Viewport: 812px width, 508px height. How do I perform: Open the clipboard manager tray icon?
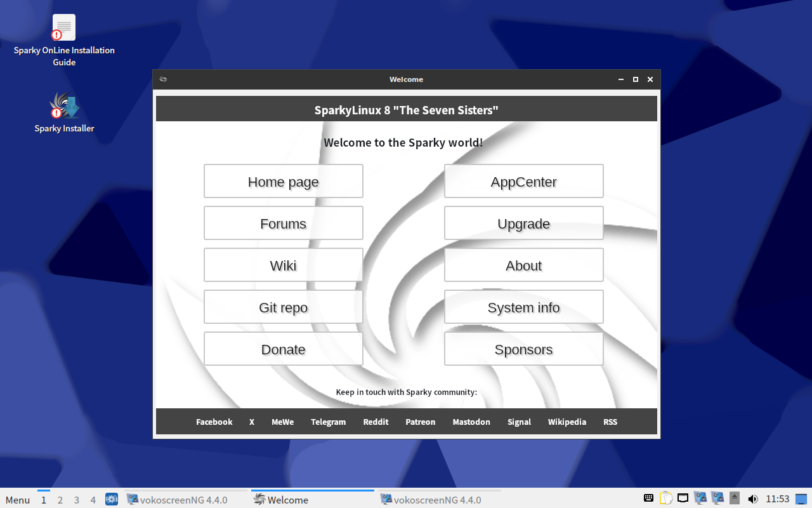(x=666, y=498)
